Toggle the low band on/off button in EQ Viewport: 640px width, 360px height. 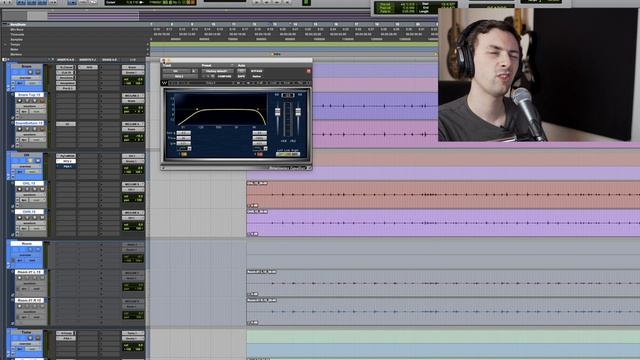coord(184,154)
